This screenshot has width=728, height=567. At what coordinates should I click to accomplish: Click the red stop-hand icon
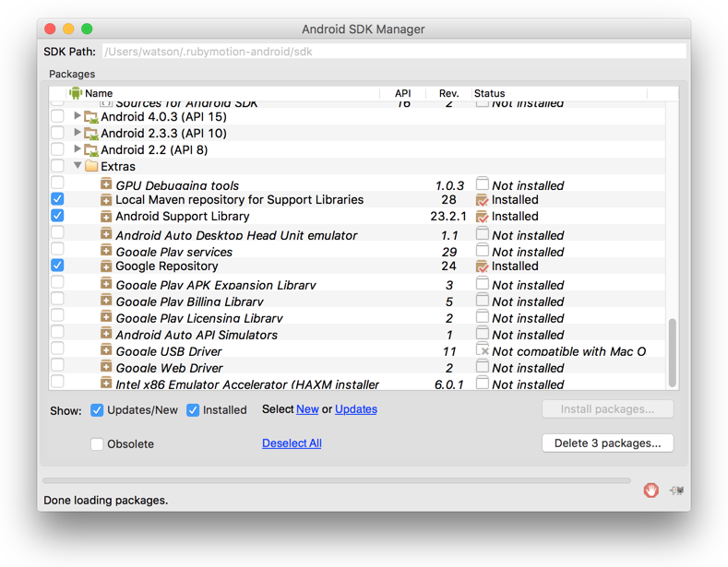(650, 490)
